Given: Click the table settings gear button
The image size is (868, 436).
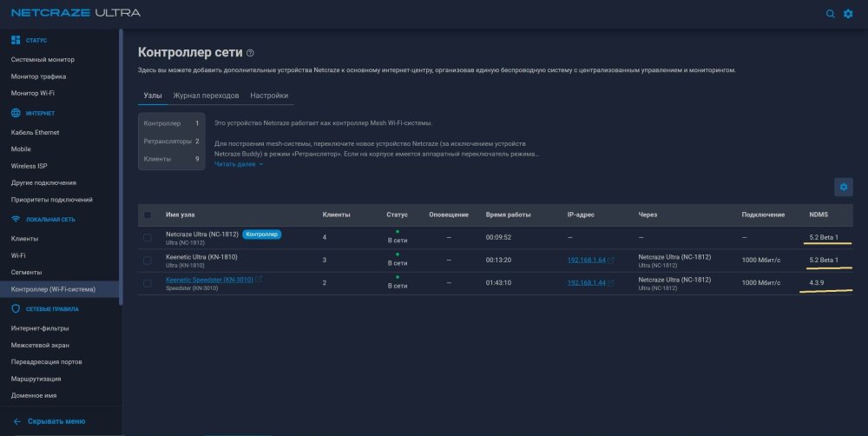Looking at the screenshot, I should click(x=843, y=188).
